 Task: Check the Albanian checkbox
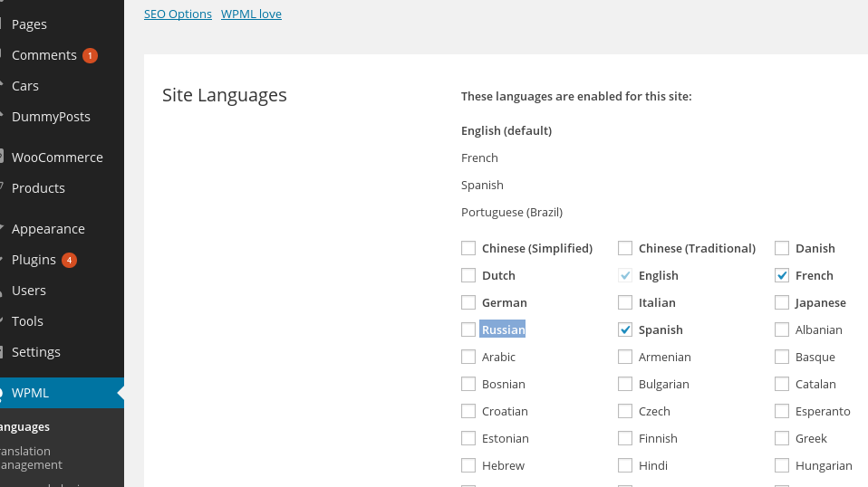click(782, 329)
